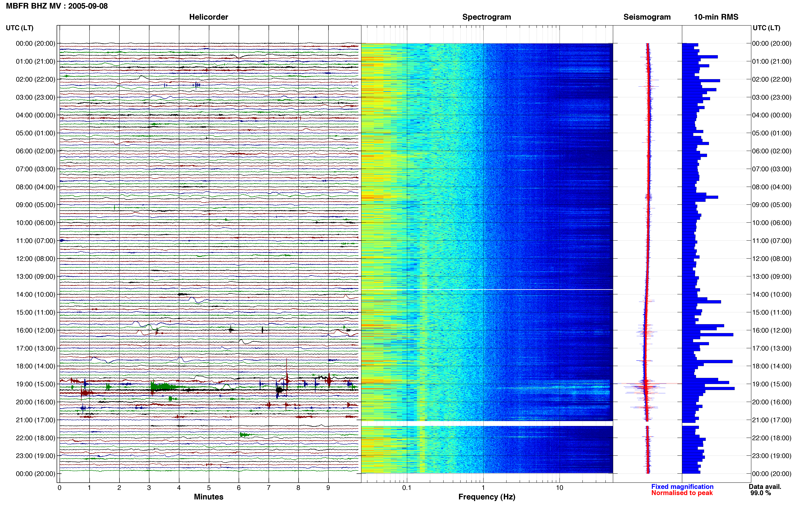The width and height of the screenshot is (812, 508).
Task: Click the left 09:00 (05:00) time label
Action: coord(36,205)
